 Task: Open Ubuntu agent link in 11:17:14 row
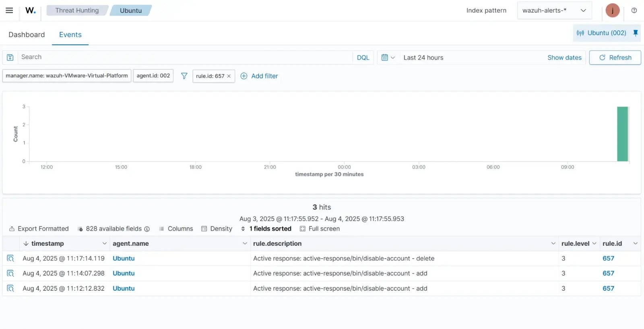point(124,258)
